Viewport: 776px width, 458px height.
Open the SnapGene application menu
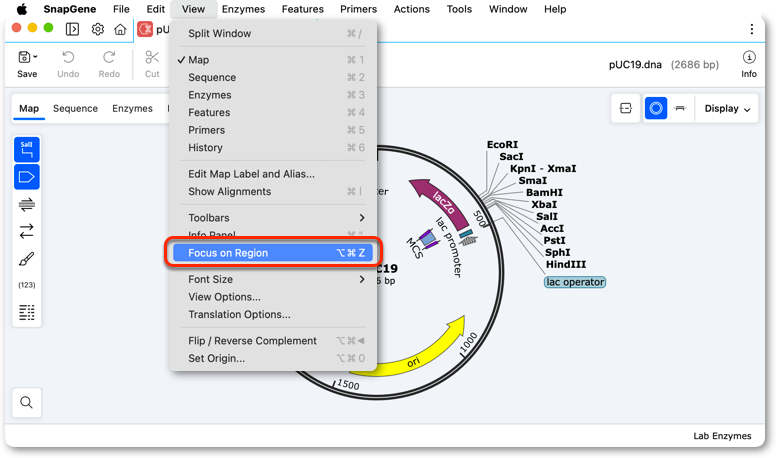point(70,9)
